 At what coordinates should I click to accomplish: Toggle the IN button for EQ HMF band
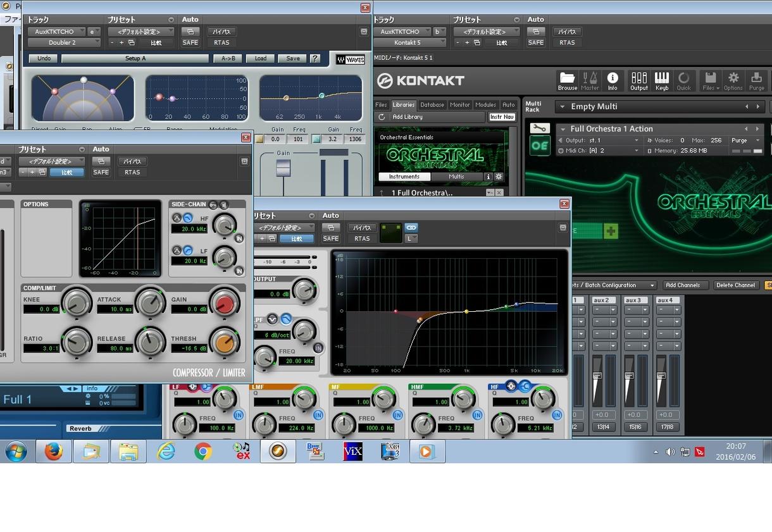[477, 415]
